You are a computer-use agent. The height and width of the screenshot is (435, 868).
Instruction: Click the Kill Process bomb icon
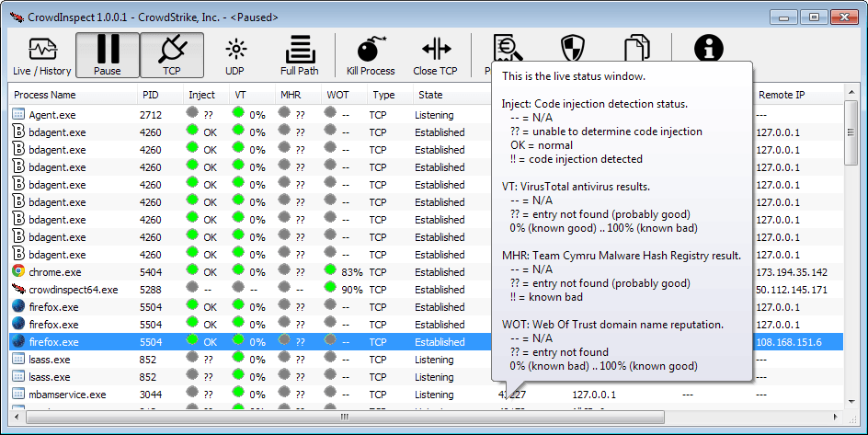(x=371, y=56)
